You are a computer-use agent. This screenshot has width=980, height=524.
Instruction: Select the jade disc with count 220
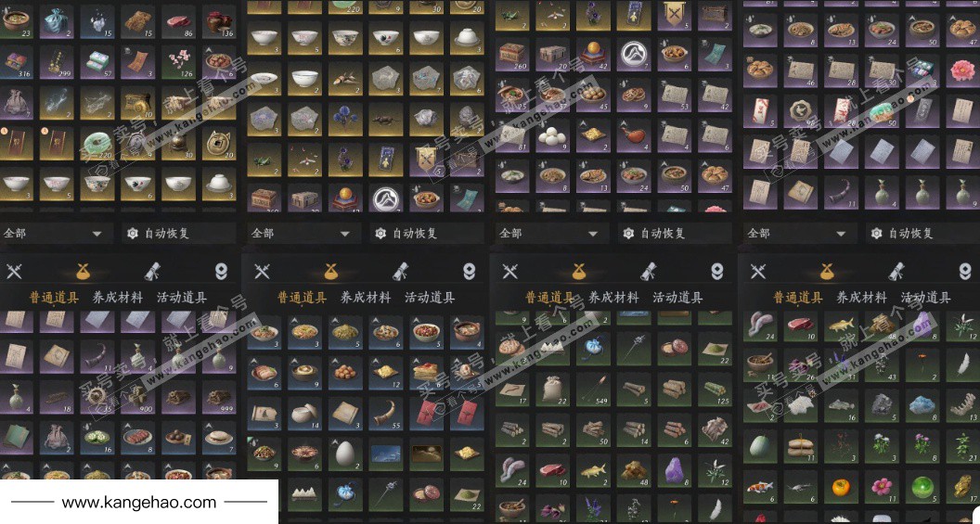click(98, 143)
